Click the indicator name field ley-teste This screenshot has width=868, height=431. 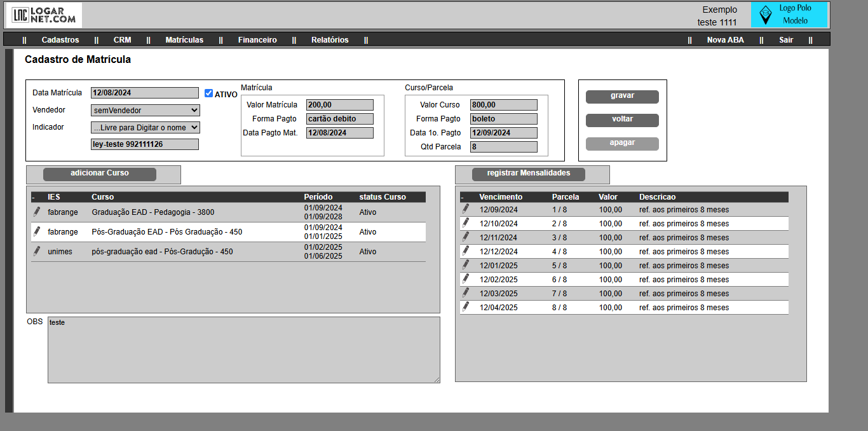pyautogui.click(x=145, y=144)
